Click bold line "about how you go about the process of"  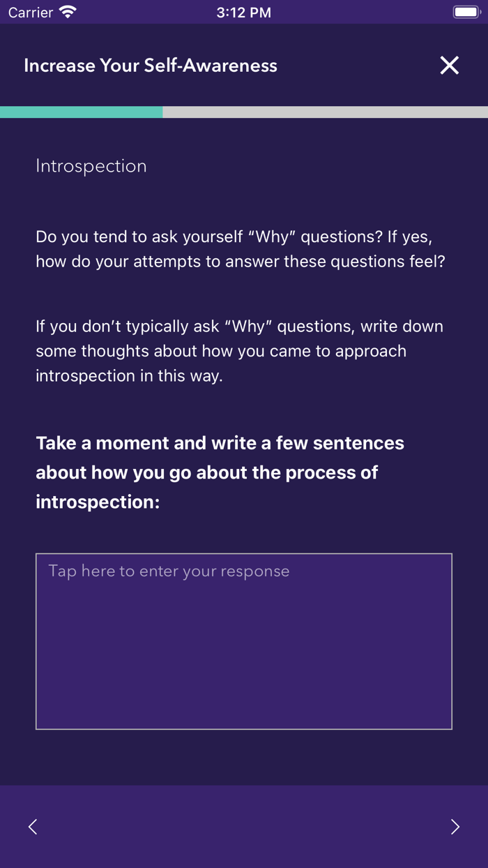click(x=206, y=472)
